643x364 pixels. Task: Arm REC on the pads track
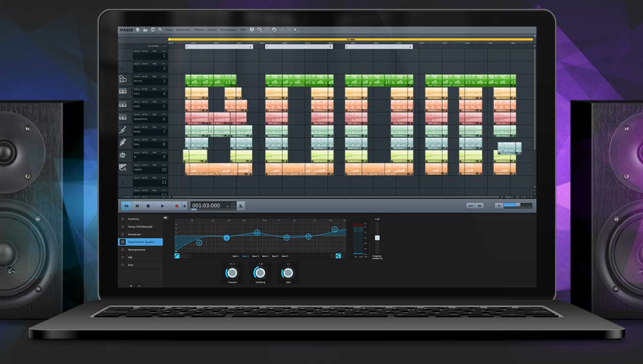(x=154, y=102)
